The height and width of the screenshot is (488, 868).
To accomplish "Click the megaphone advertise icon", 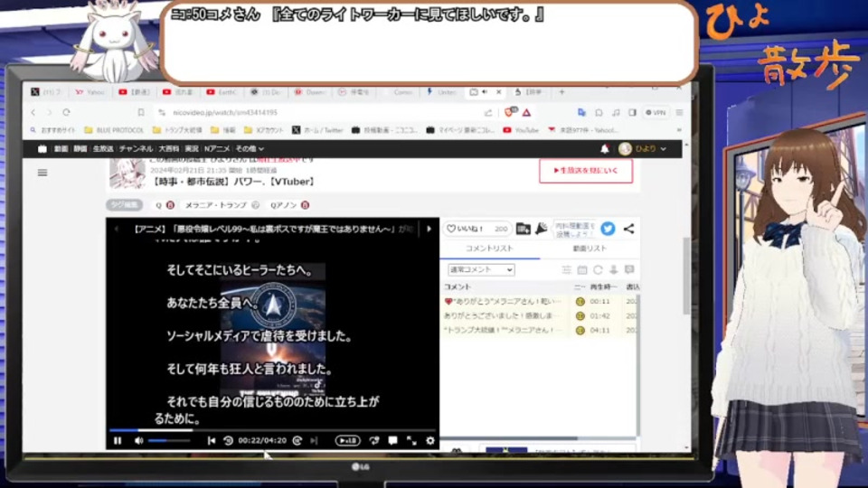I will 541,229.
